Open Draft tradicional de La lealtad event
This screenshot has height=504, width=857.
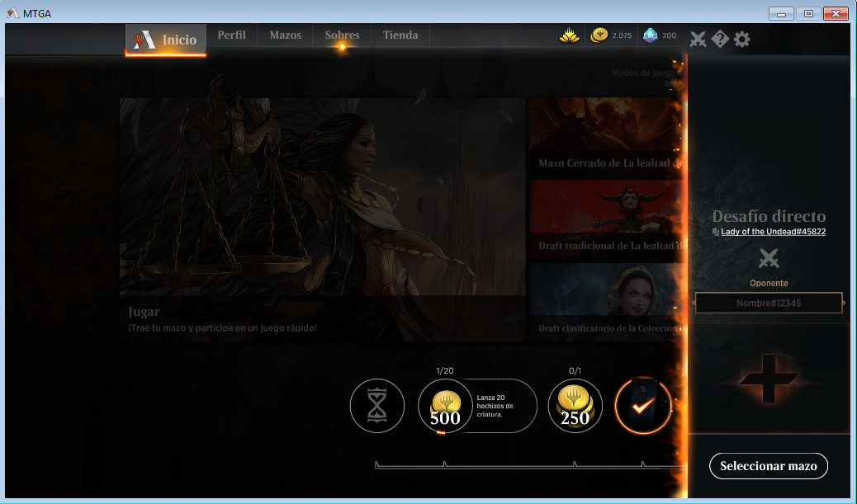(608, 220)
